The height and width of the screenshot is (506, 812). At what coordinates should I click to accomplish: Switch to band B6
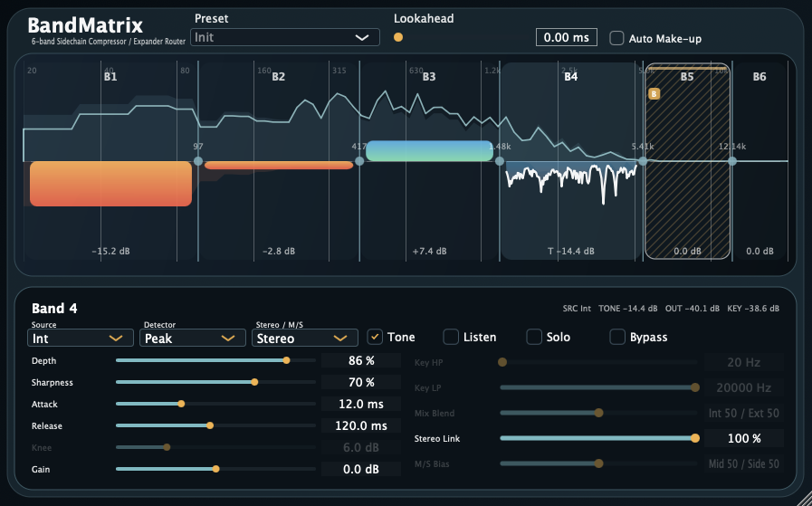(x=759, y=77)
